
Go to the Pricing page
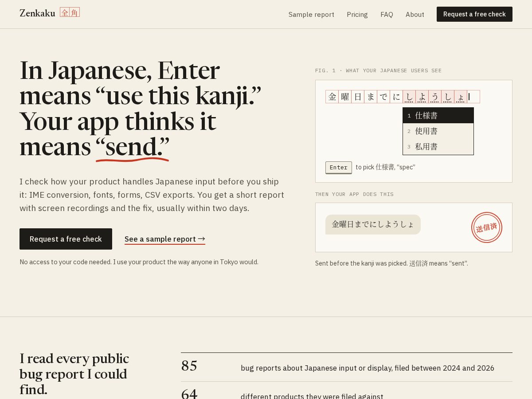pos(357,15)
